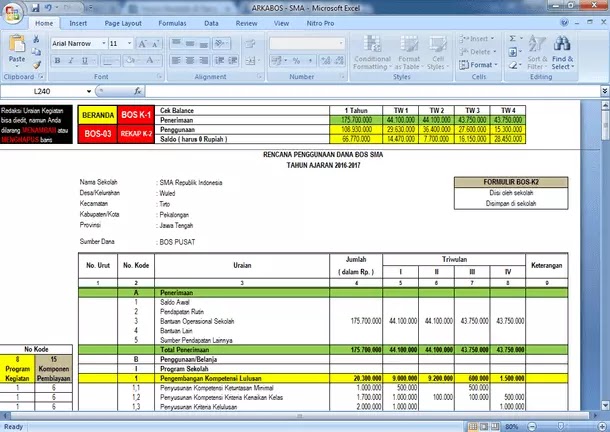Image resolution: width=610 pixels, height=432 pixels.
Task: Click the red REKAP K-2 button
Action: 136,134
